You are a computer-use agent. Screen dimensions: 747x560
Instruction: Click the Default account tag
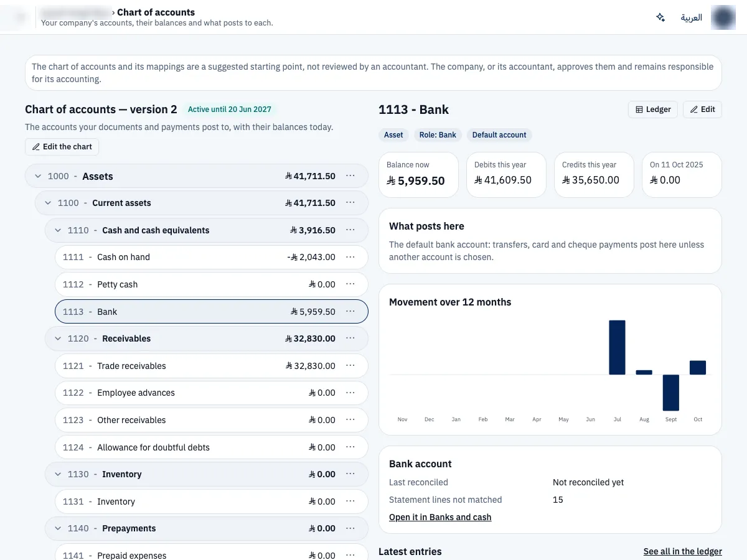(x=499, y=135)
